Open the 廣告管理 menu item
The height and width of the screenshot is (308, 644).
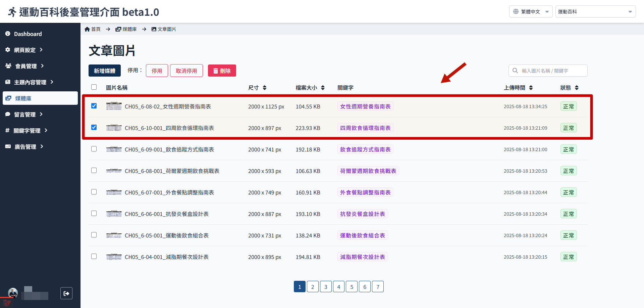tap(40, 146)
